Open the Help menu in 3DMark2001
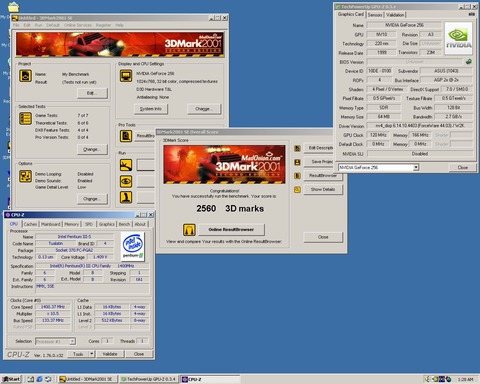 point(119,25)
